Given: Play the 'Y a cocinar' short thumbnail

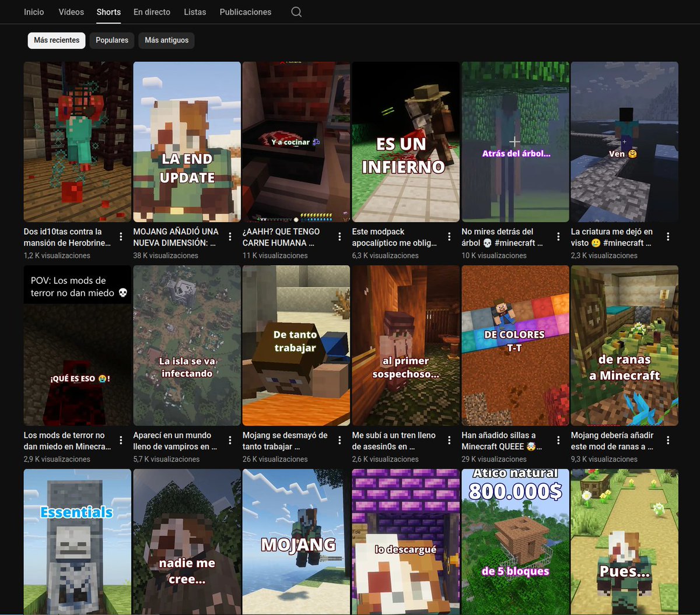Looking at the screenshot, I should [296, 142].
